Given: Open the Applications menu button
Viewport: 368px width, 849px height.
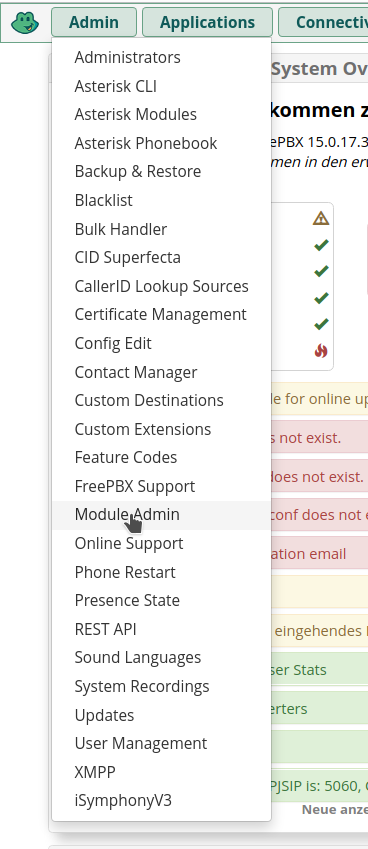Looking at the screenshot, I should point(207,22).
